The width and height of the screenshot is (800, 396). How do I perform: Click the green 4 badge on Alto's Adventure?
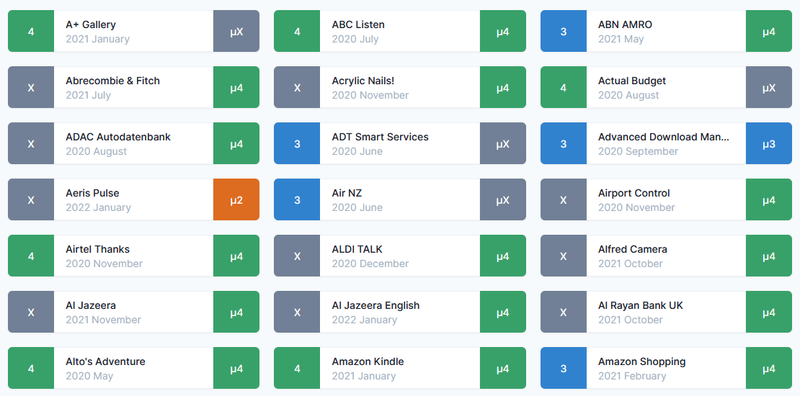(x=31, y=368)
